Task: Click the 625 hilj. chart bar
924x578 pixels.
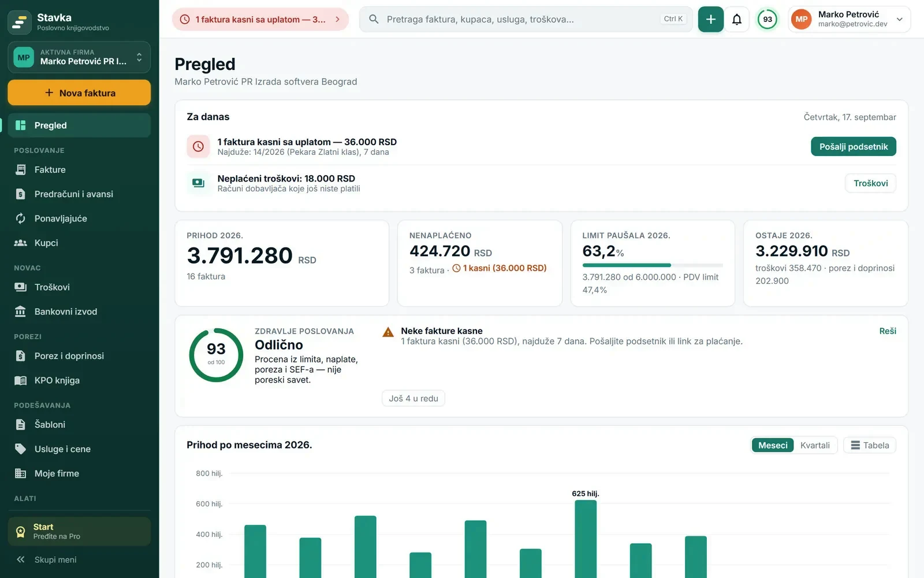Action: click(x=586, y=539)
